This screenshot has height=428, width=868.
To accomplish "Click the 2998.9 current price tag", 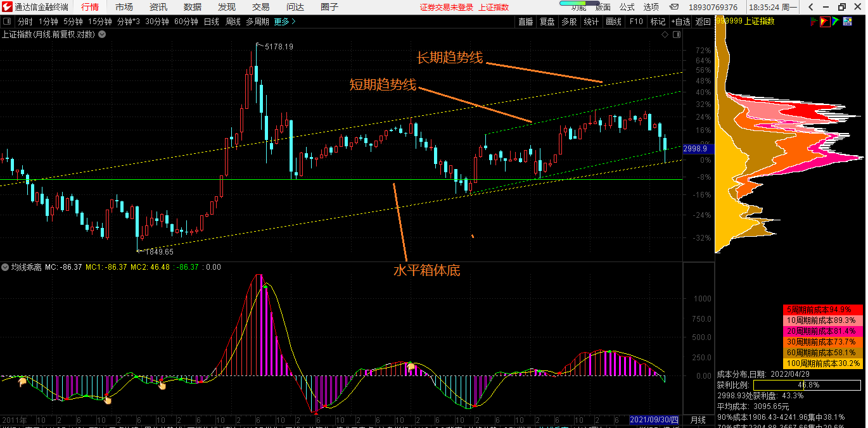I will pos(699,149).
